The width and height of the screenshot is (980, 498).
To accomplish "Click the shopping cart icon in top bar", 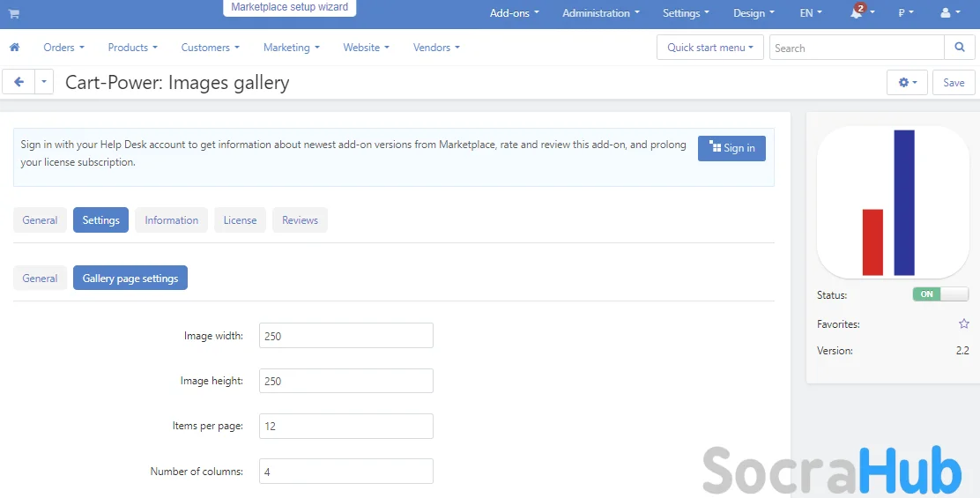I will (14, 14).
